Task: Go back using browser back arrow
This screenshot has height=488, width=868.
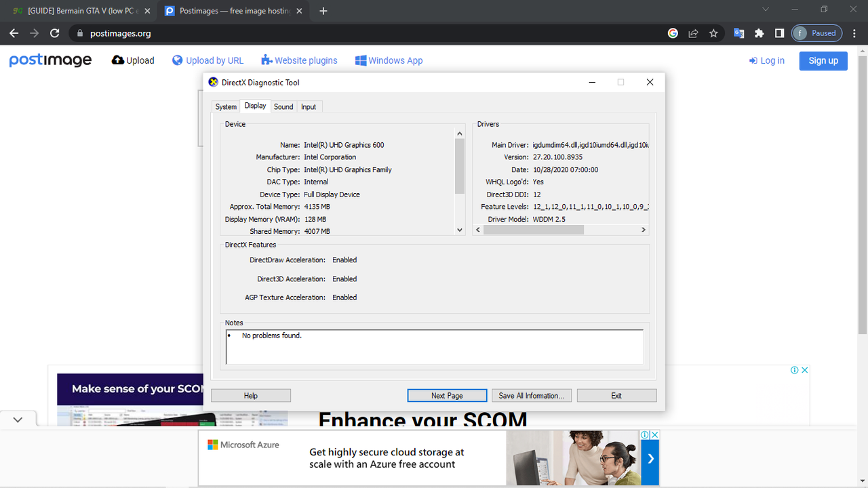Action: pyautogui.click(x=15, y=33)
